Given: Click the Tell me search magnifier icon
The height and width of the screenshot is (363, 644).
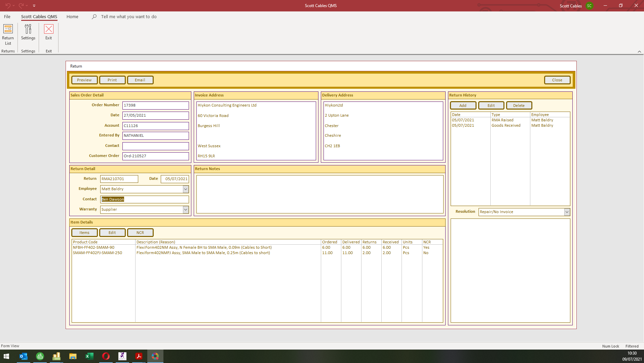Looking at the screenshot, I should (94, 16).
